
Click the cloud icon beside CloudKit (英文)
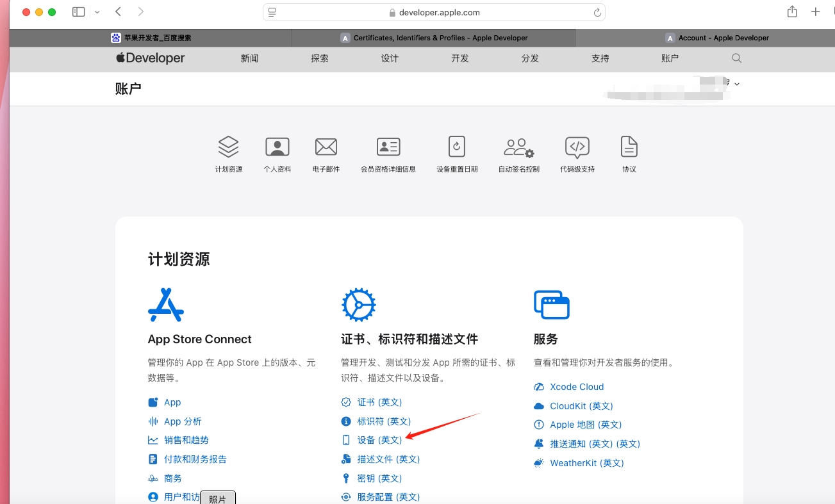[539, 406]
